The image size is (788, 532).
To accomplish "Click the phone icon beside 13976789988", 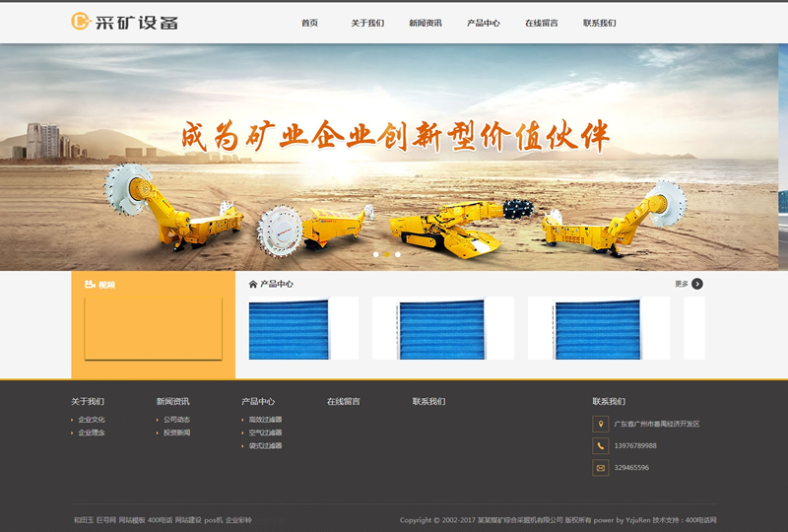I will click(600, 445).
